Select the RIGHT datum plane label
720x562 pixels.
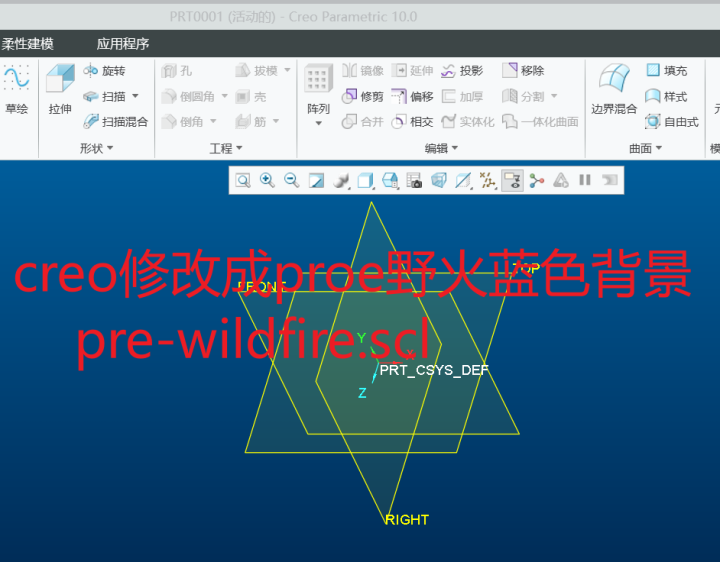407,520
